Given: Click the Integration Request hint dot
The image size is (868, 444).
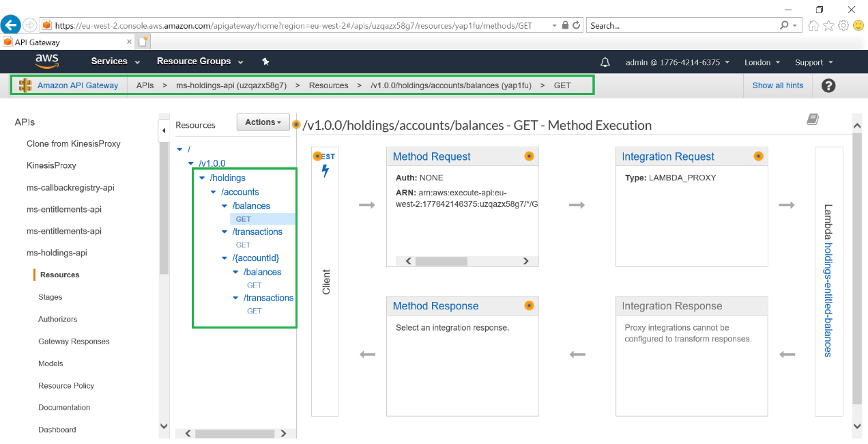Looking at the screenshot, I should [x=758, y=156].
